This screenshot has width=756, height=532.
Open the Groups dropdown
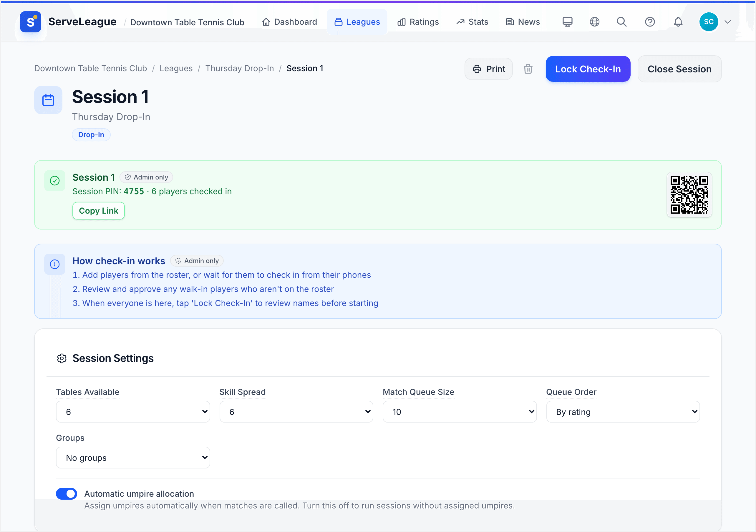point(133,458)
